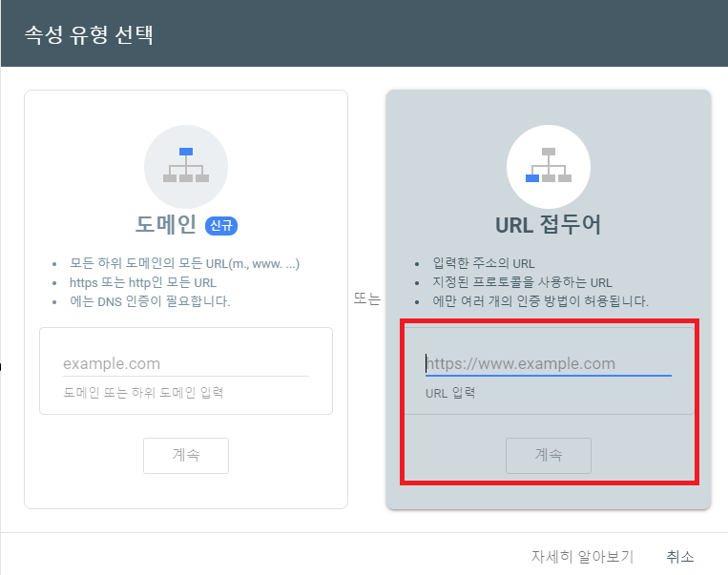
Task: Click the blue 신규 badge next to 도메인
Action: [x=221, y=226]
